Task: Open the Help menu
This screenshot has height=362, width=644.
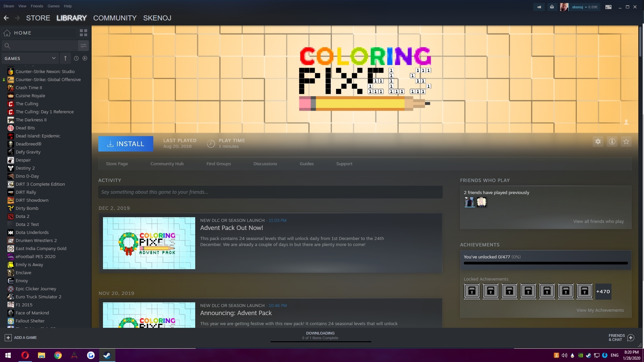Action: [68, 6]
